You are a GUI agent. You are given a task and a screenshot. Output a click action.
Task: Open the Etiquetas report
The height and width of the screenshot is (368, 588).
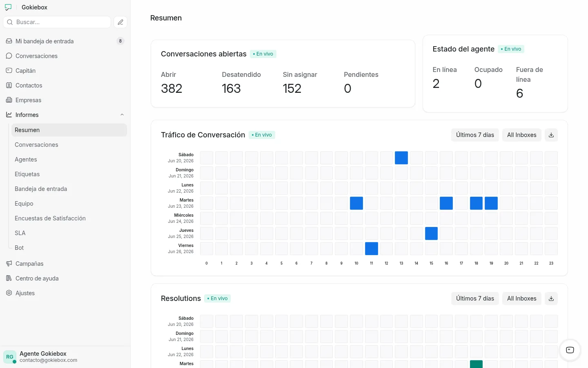click(x=69, y=174)
